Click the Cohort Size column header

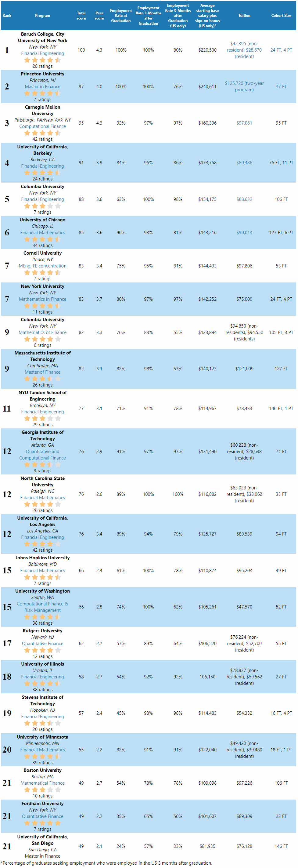281,16
